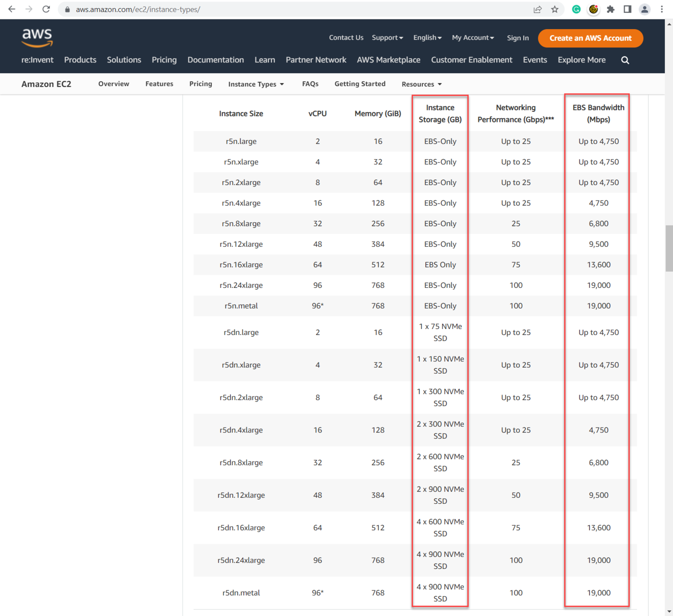Click the 13,600 value in r5n.16xlarge row
The height and width of the screenshot is (616, 673).
point(599,265)
